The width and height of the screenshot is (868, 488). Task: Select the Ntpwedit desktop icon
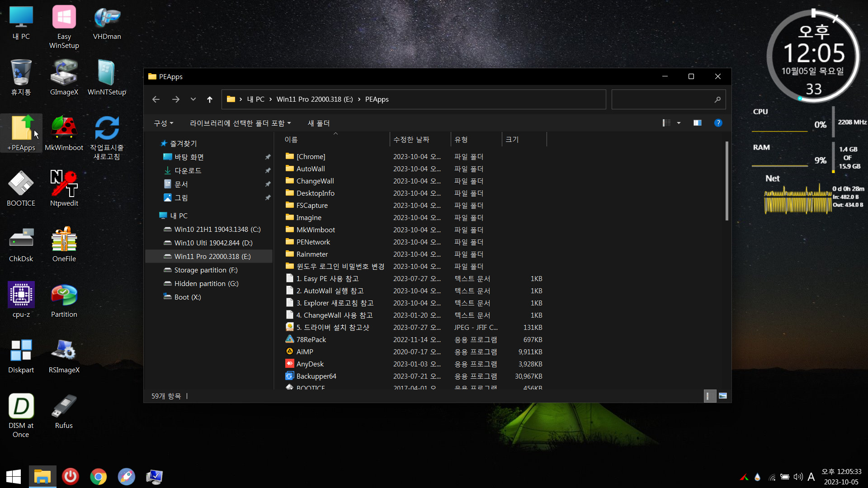click(64, 189)
